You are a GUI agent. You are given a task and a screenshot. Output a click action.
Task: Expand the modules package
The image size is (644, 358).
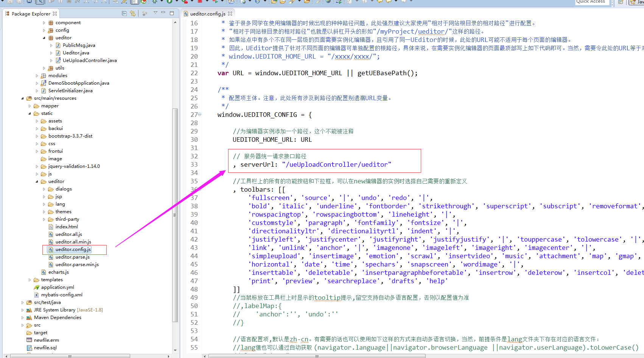pyautogui.click(x=37, y=76)
